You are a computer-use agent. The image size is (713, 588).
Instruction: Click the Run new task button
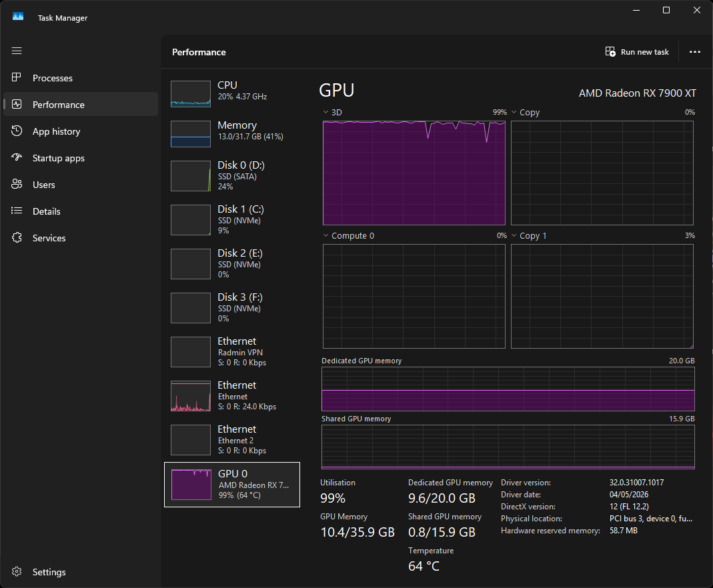point(637,52)
